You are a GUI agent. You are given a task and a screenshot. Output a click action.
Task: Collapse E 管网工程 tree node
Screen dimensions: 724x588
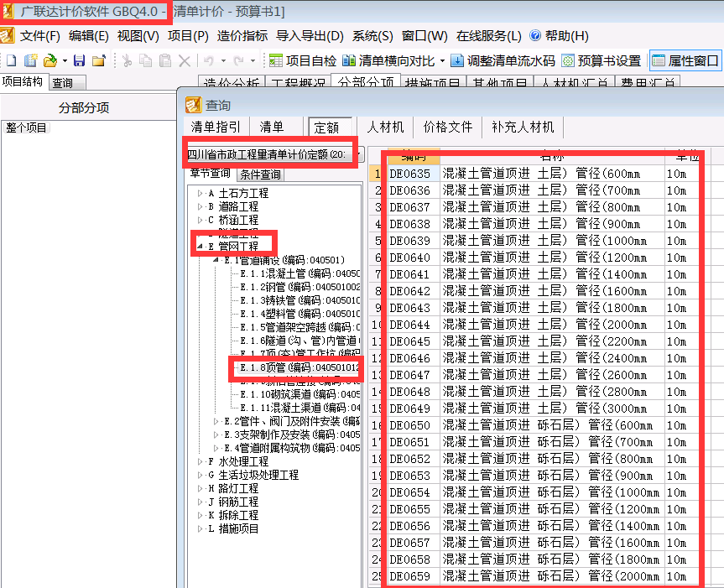click(200, 247)
